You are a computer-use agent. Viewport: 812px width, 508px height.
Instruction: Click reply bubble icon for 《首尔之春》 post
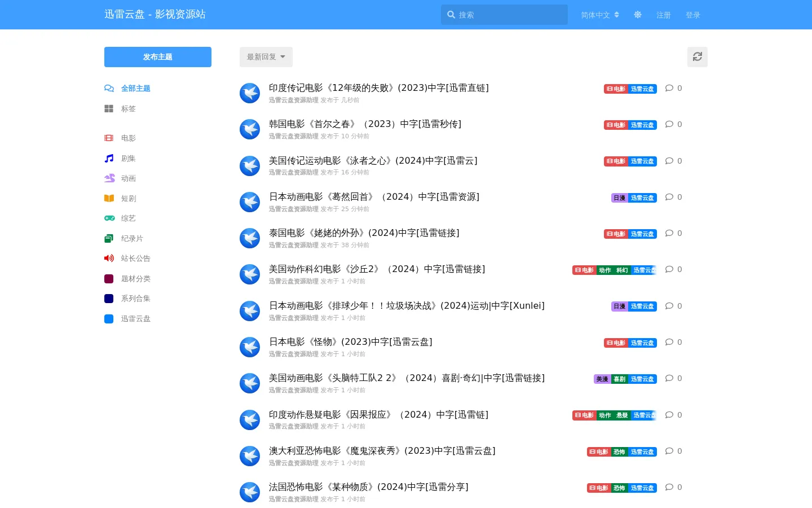pyautogui.click(x=669, y=124)
